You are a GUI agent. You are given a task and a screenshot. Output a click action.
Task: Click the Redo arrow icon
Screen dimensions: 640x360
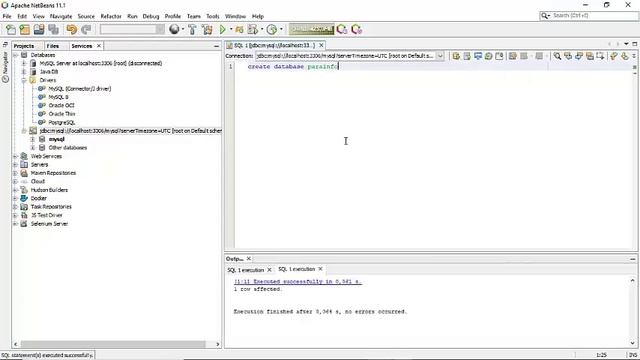[86, 29]
